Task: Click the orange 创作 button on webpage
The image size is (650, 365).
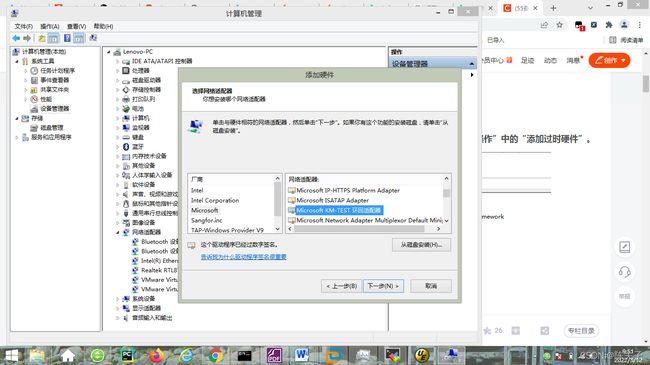Action: coord(609,61)
